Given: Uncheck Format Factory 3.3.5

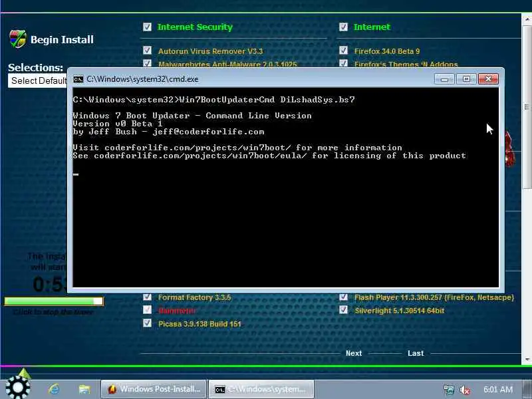Looking at the screenshot, I should 147,297.
